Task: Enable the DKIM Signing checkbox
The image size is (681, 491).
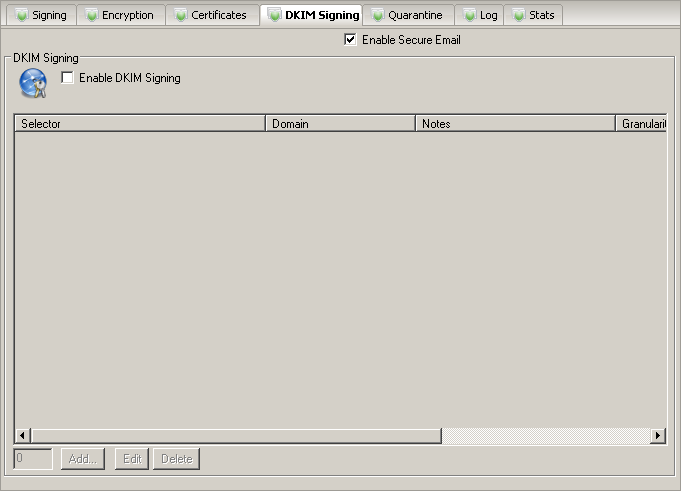Action: point(68,78)
